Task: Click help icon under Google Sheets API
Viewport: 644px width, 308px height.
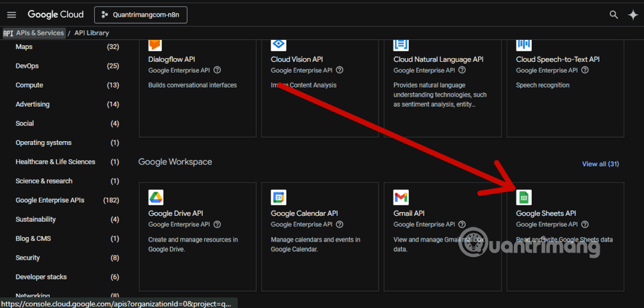Action: point(585,224)
